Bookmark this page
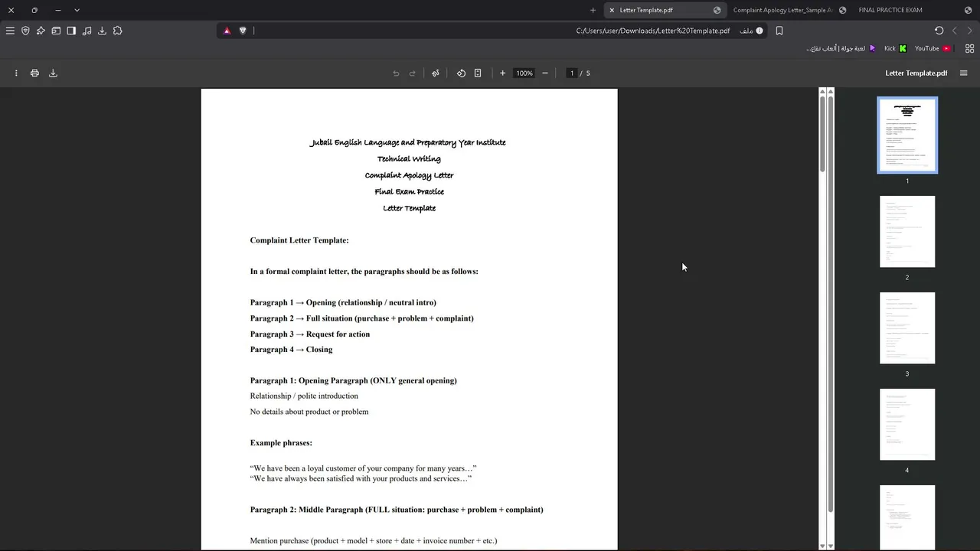This screenshot has width=980, height=551. tap(779, 31)
